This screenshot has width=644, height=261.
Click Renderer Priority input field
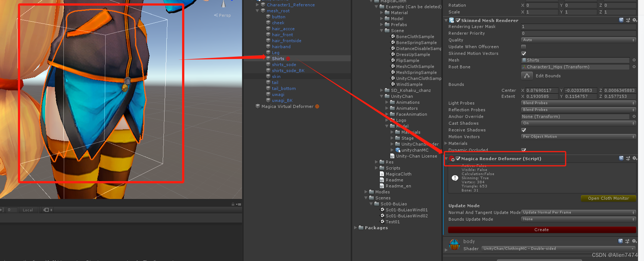(578, 33)
